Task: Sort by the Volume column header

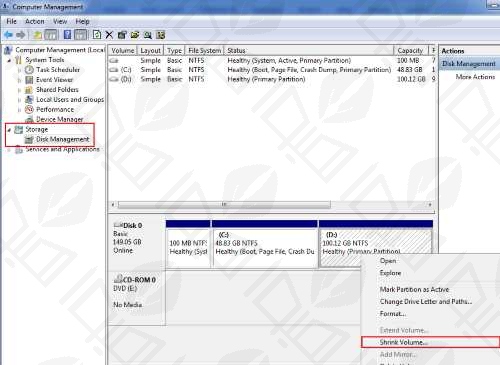Action: click(123, 50)
